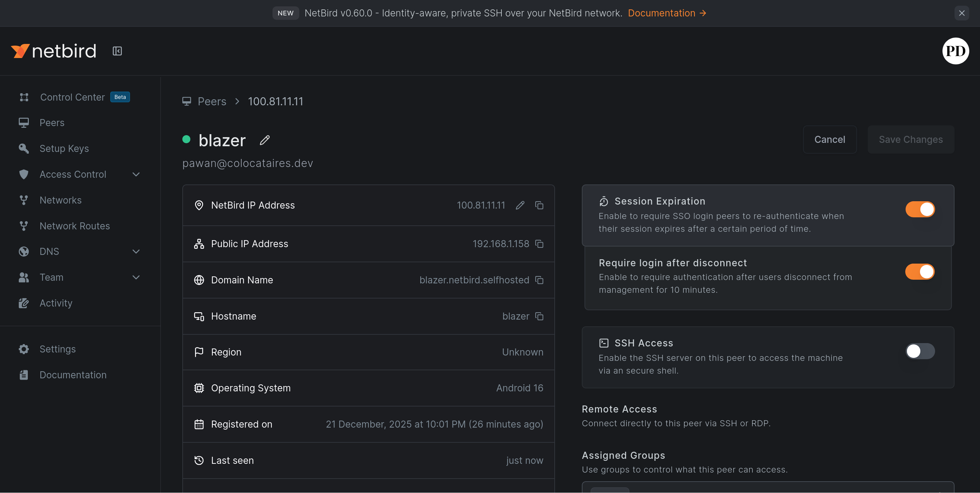Copy the NetBird IP address
The image size is (980, 493).
[539, 205]
